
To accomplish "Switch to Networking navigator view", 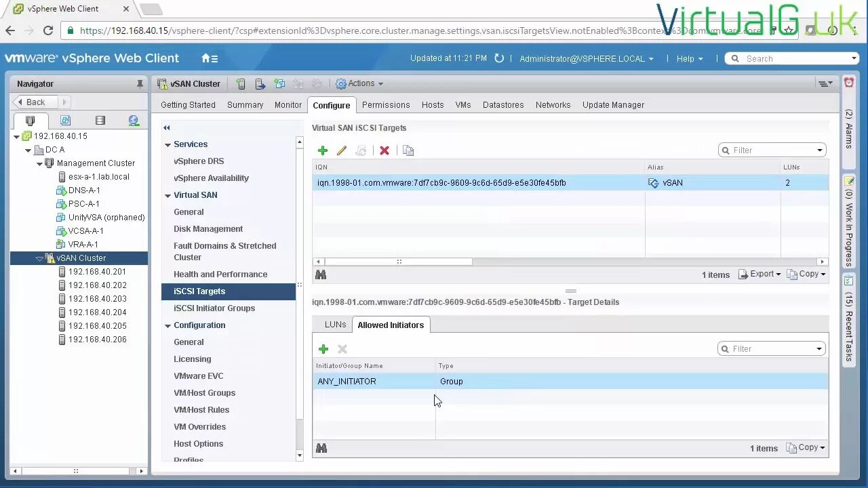I will [134, 121].
